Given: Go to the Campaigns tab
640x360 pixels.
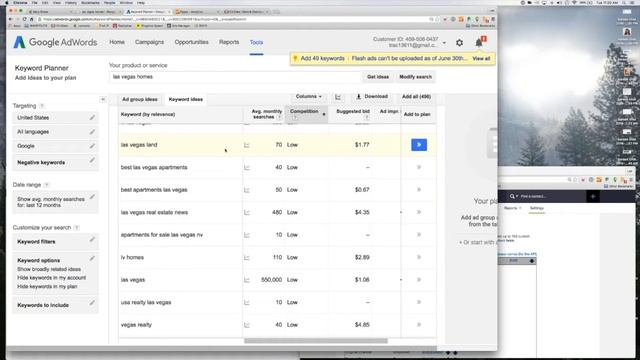Looking at the screenshot, I should pos(149,42).
